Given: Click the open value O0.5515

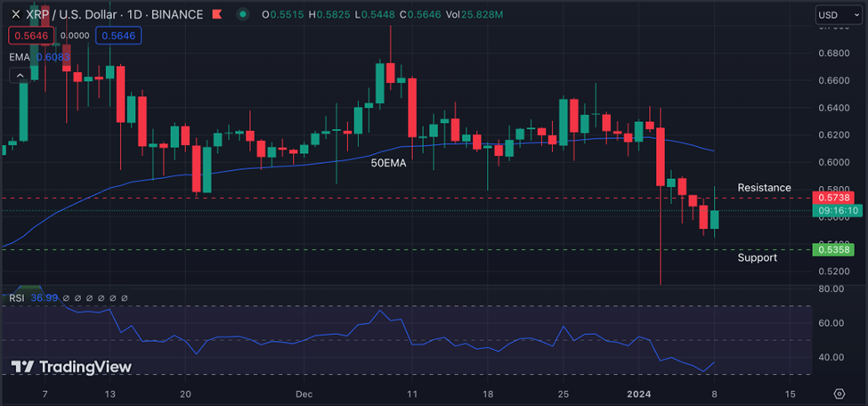Looking at the screenshot, I should (x=284, y=14).
